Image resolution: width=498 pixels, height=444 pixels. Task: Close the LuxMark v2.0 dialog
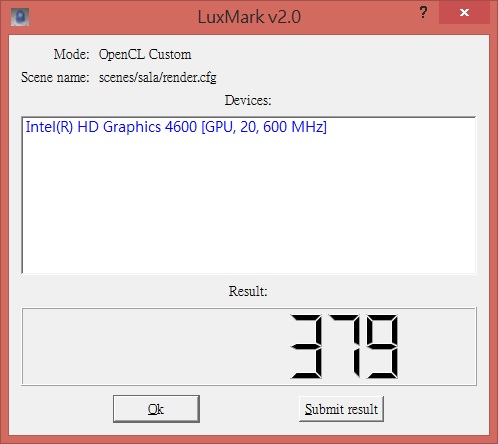464,13
